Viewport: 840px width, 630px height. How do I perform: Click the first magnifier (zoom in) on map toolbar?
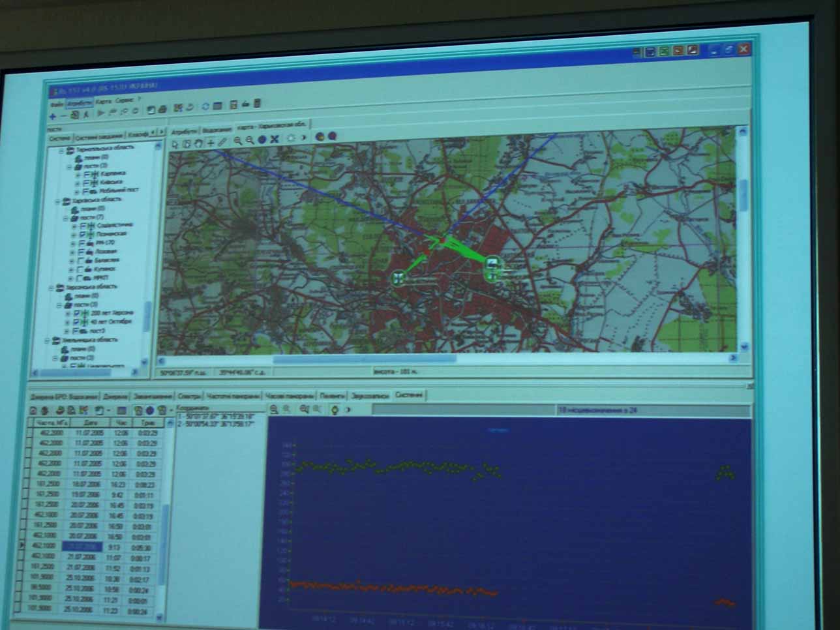238,140
